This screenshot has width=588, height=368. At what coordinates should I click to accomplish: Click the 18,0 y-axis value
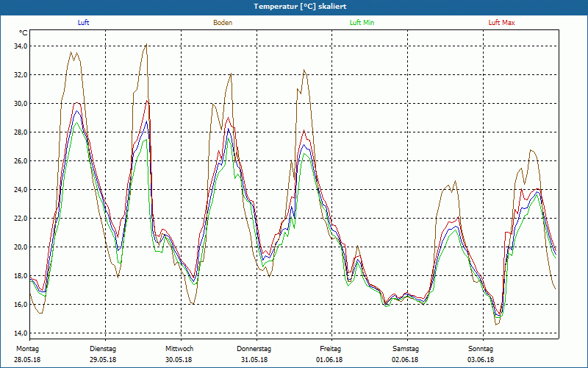[21, 275]
